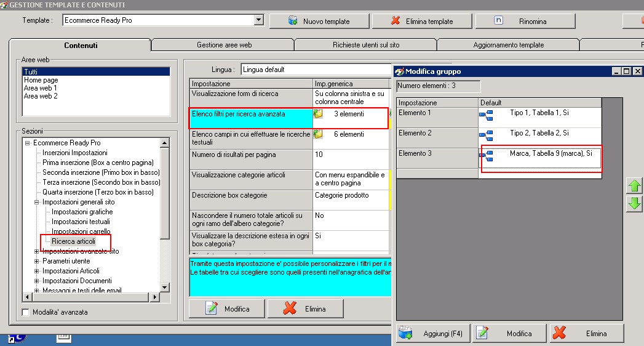Select Elenco filtri per ricerca avanzata row
Viewport: 644px width, 346px height.
pos(289,118)
